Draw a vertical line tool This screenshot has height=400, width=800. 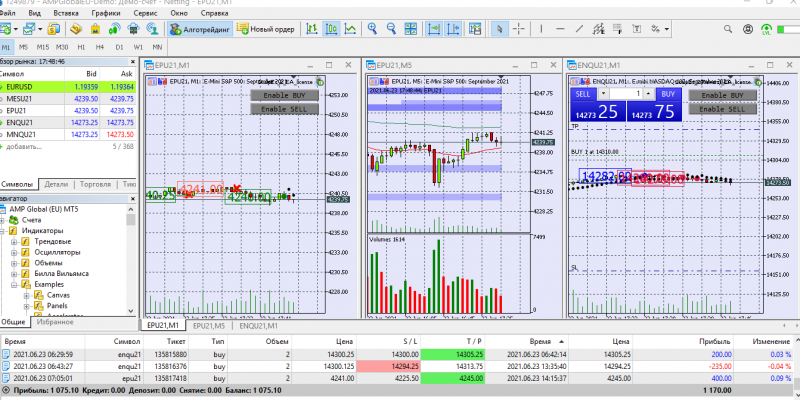[x=541, y=29]
